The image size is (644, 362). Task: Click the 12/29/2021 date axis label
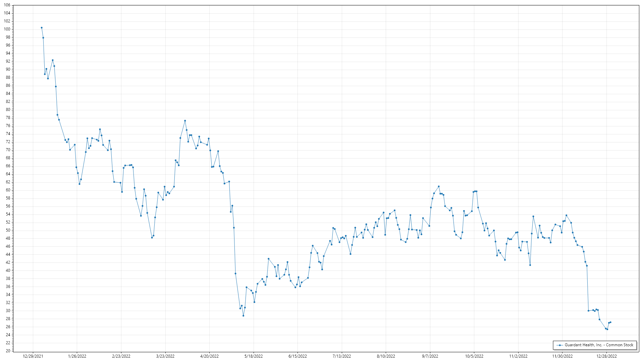click(33, 356)
